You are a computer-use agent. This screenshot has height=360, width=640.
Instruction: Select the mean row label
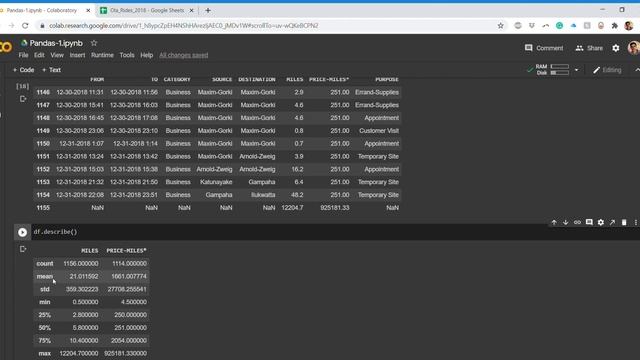tap(44, 276)
